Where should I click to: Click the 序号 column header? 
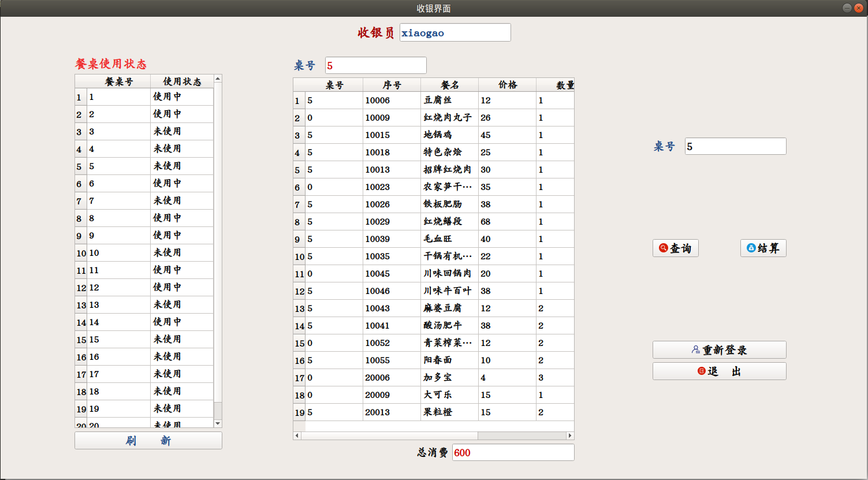pos(392,85)
